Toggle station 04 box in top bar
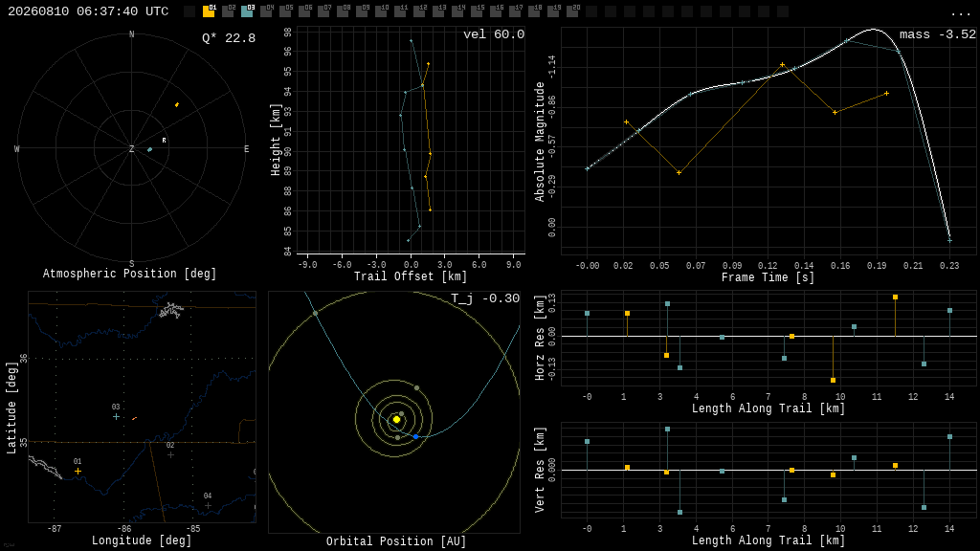 (x=266, y=11)
